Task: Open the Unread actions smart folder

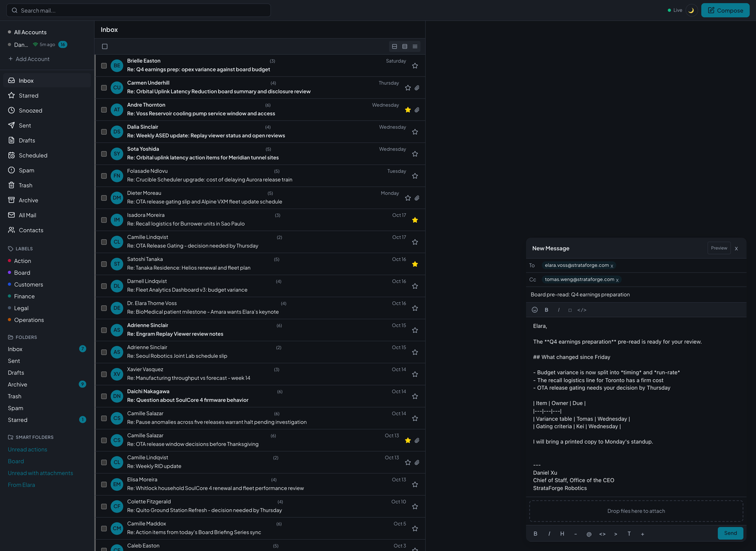Action: (27, 449)
